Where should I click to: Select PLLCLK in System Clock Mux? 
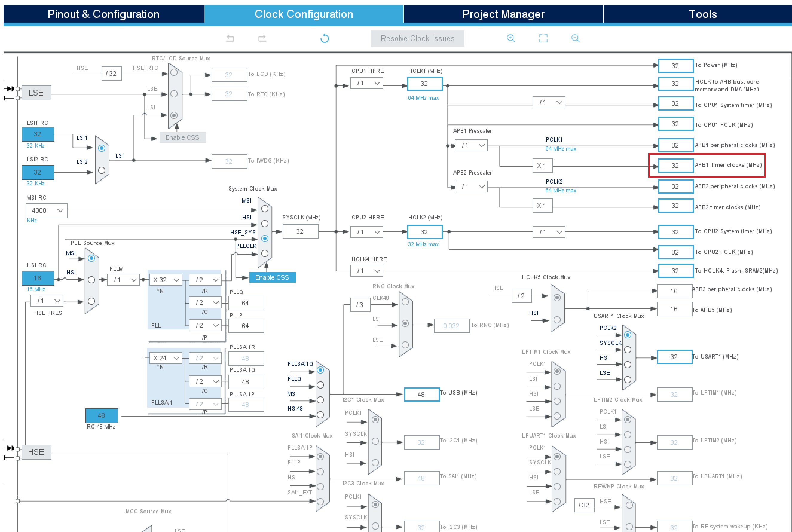265,253
